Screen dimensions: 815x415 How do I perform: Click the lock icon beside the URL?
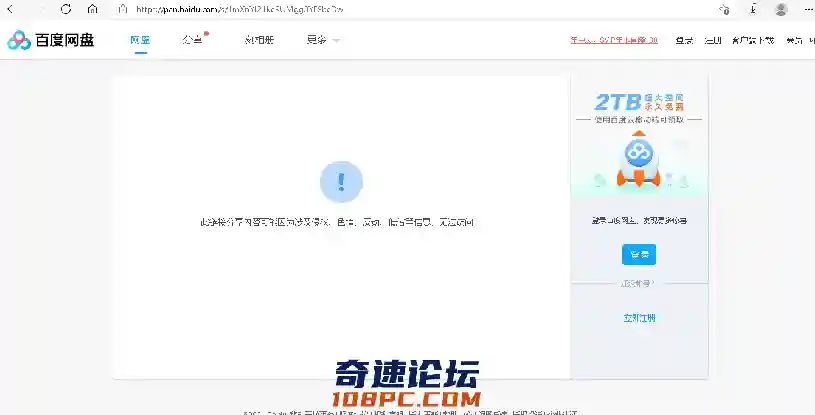click(122, 9)
